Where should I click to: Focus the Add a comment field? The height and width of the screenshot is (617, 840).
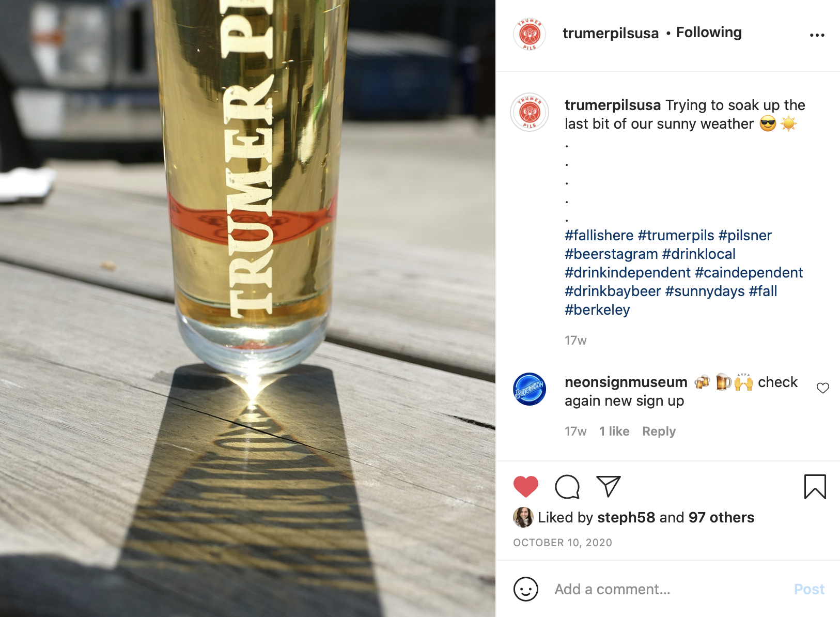[669, 589]
